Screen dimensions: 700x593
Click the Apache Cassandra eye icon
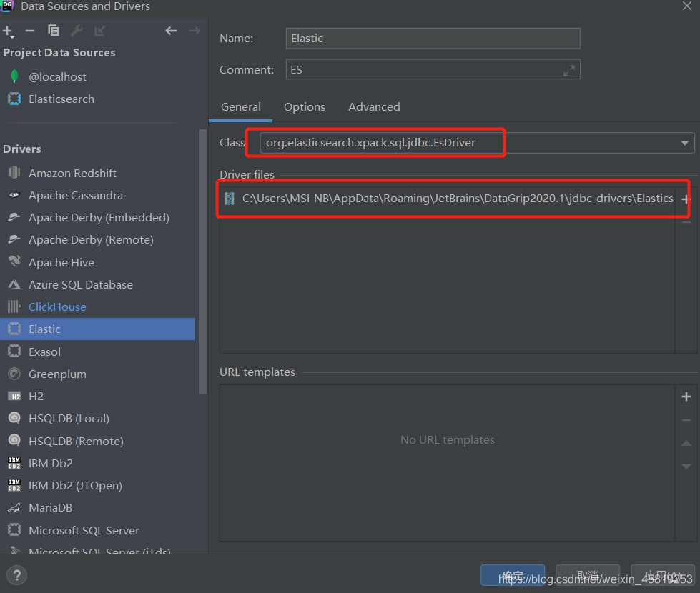coord(14,195)
